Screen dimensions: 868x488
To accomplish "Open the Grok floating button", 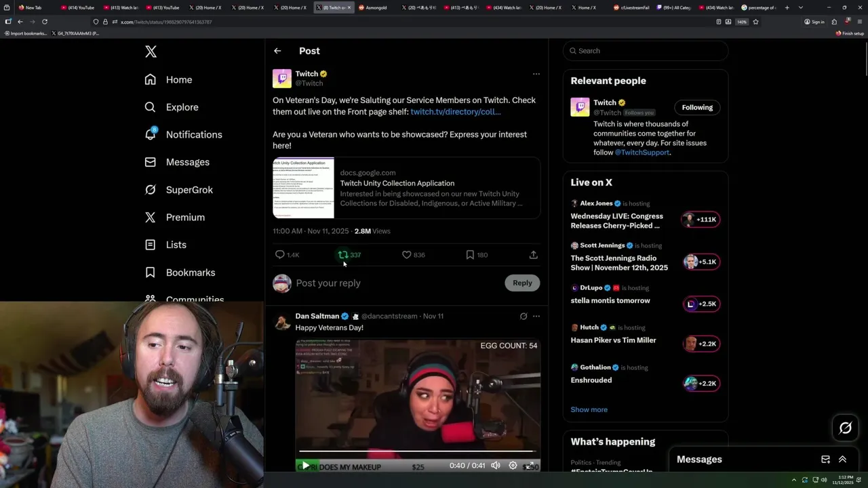I will click(845, 428).
